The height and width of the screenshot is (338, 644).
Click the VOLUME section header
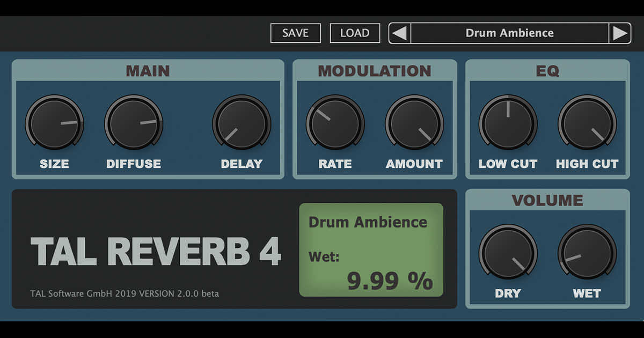pos(547,200)
